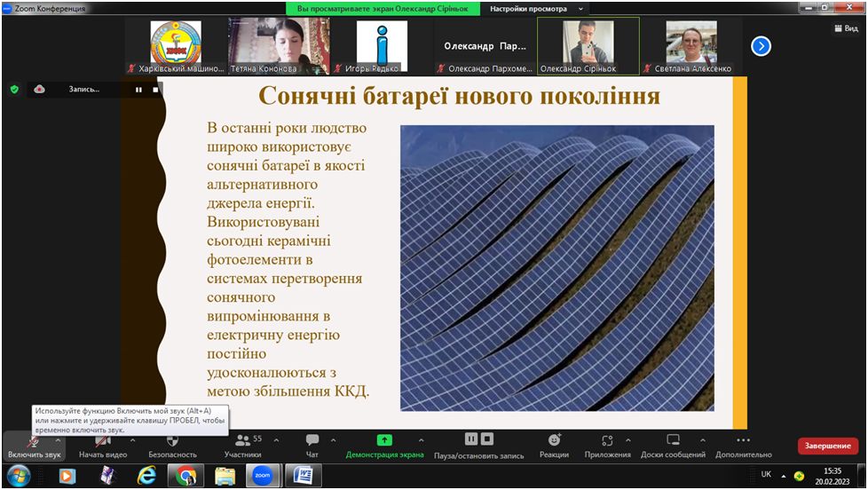Screen dimensions: 868x490
Task: Expand arrow next to Доски сообщений
Action: click(x=703, y=440)
